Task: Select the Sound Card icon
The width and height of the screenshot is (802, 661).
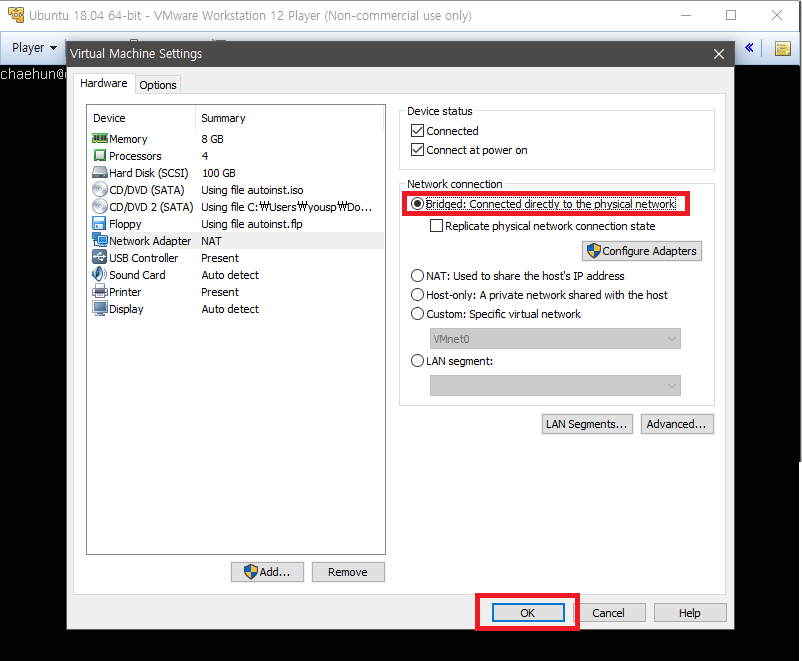Action: pos(100,274)
